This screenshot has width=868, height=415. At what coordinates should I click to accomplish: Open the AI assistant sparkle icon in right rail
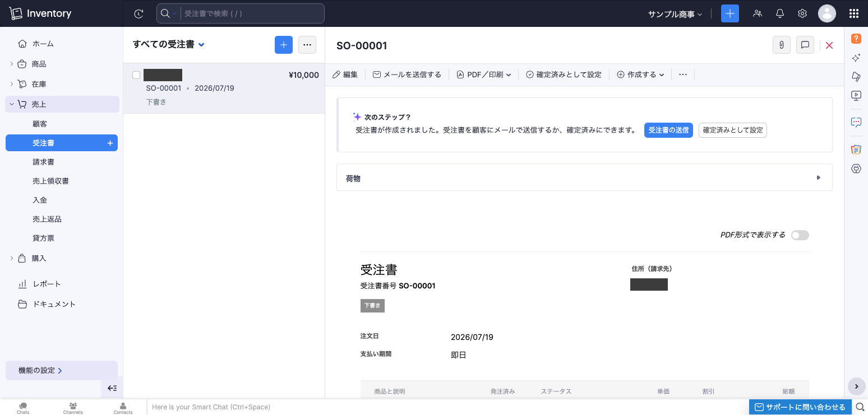(856, 58)
